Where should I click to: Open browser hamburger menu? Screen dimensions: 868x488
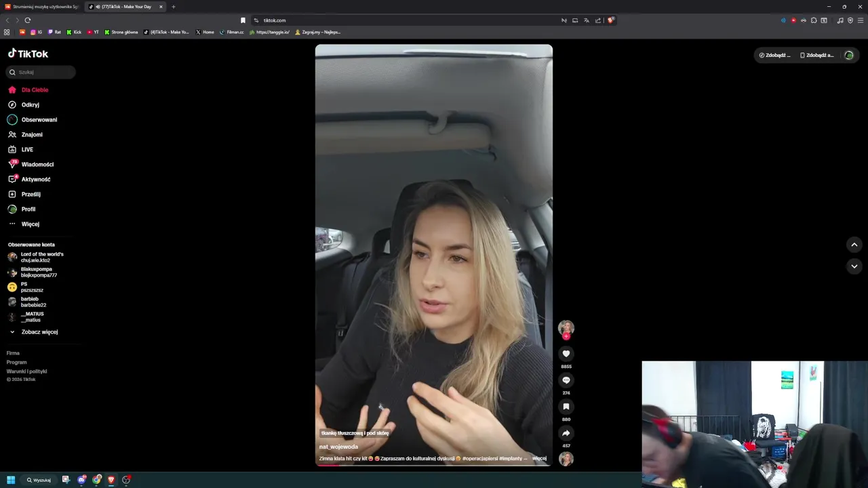tap(861, 20)
